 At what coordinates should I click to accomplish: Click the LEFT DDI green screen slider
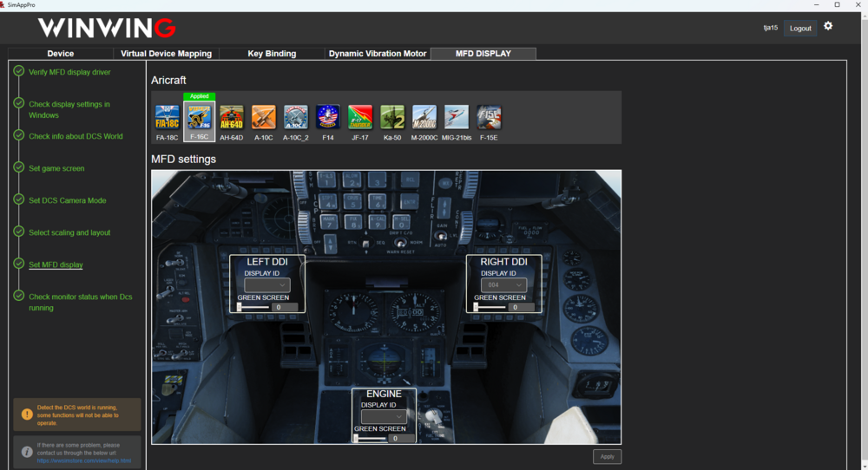(253, 307)
